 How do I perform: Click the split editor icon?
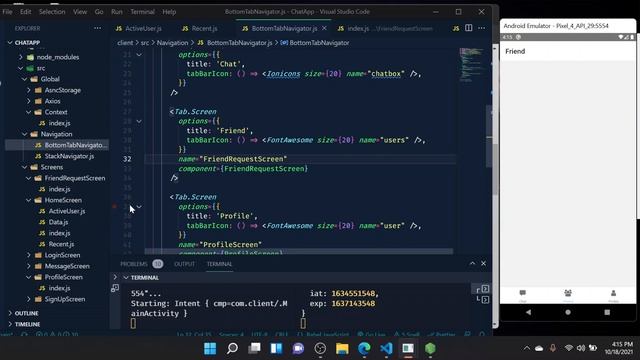(x=469, y=28)
